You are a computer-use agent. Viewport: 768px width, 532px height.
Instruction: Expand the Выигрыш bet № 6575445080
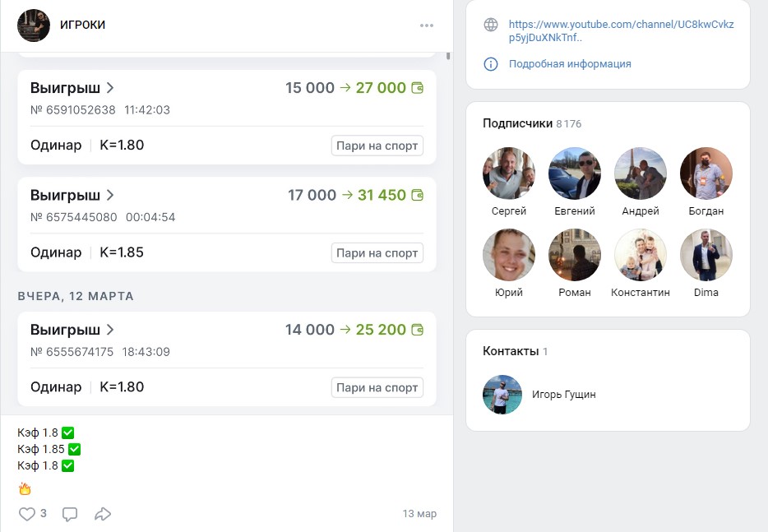click(x=72, y=195)
